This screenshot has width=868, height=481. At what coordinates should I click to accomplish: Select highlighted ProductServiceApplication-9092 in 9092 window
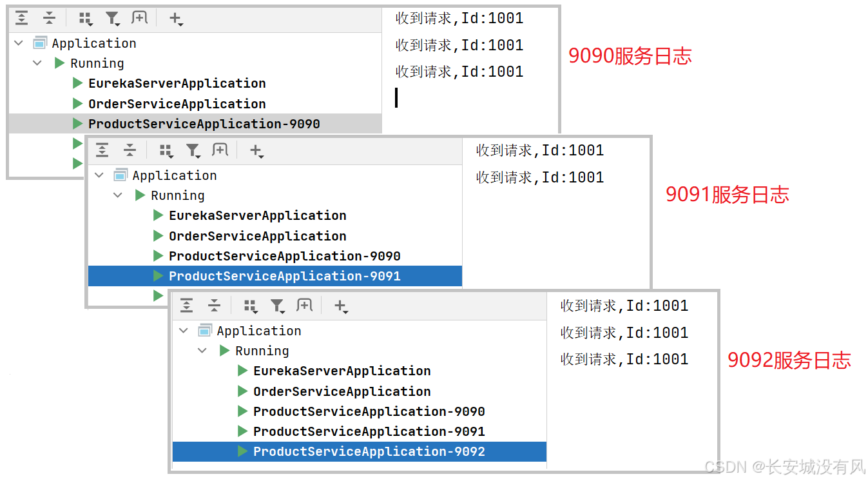point(360,451)
